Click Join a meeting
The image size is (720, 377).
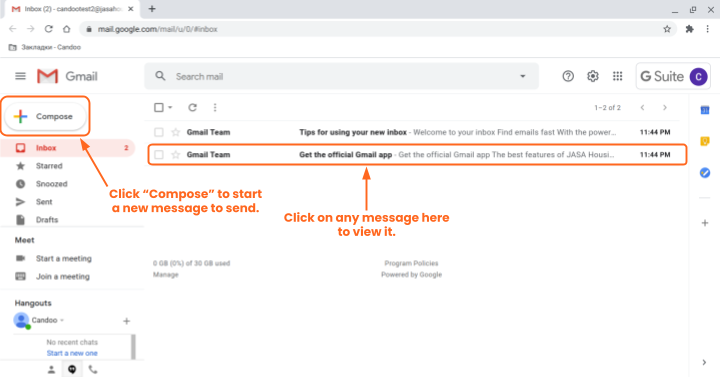(63, 276)
